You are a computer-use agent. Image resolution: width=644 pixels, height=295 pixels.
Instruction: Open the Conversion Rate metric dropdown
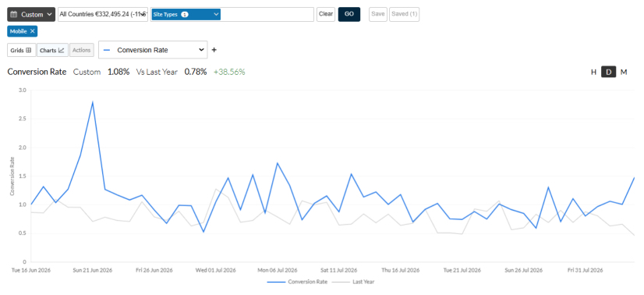pos(153,50)
